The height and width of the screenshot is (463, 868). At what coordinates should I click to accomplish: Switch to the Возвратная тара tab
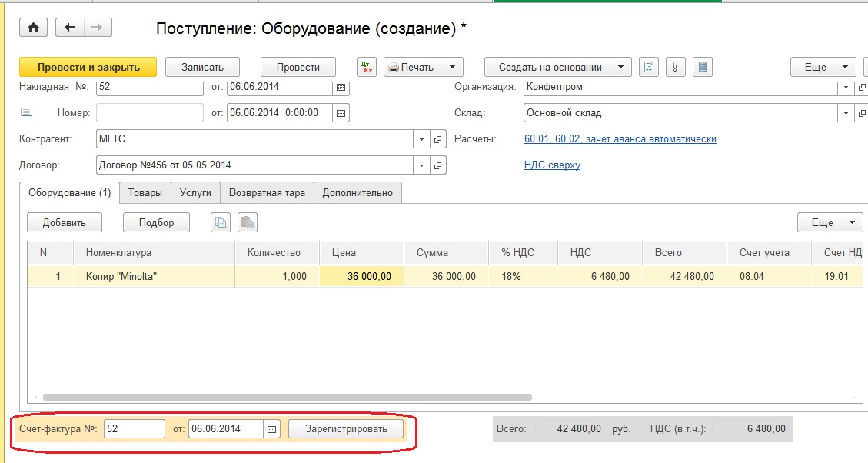tap(267, 193)
